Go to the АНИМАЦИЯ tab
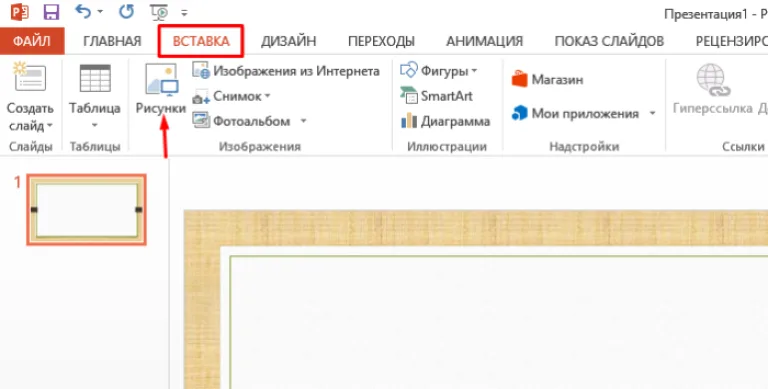Screen dimensions: 768x389 pyautogui.click(x=484, y=41)
